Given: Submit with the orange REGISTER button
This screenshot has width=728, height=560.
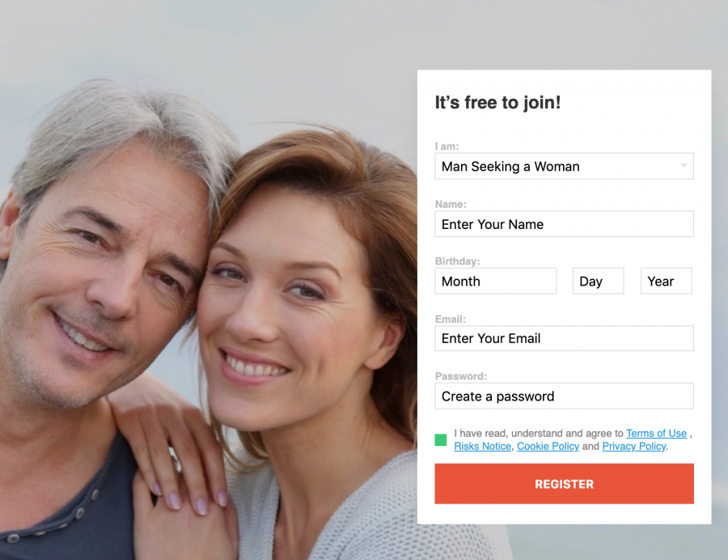Looking at the screenshot, I should (x=564, y=484).
